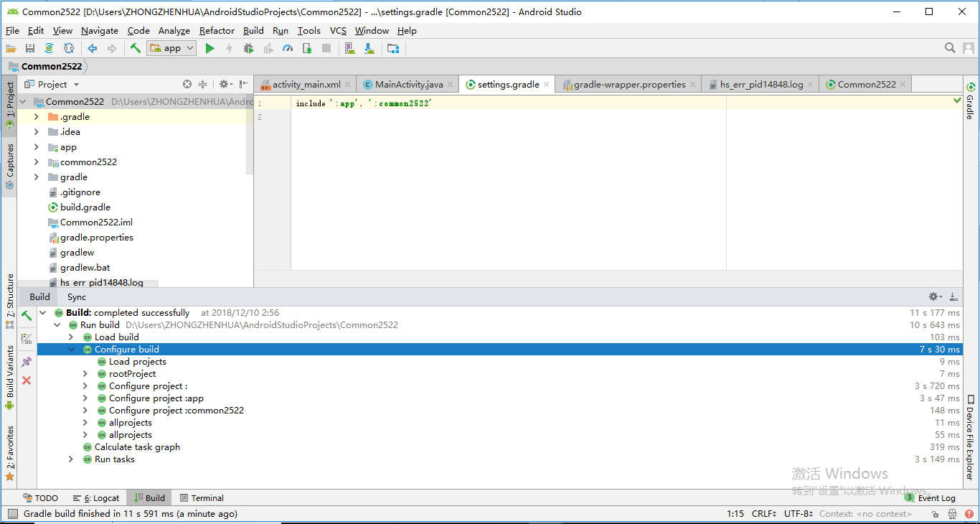
Task: Expand the Load build node
Action: click(x=71, y=337)
